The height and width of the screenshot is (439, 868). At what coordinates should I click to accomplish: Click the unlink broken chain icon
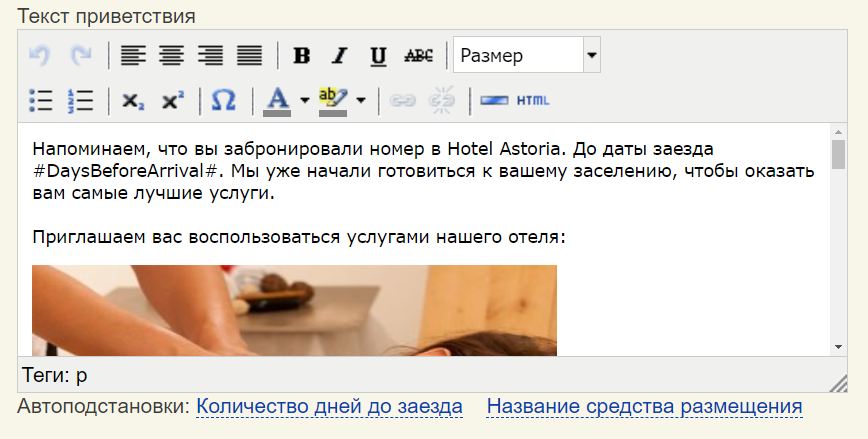tap(442, 101)
